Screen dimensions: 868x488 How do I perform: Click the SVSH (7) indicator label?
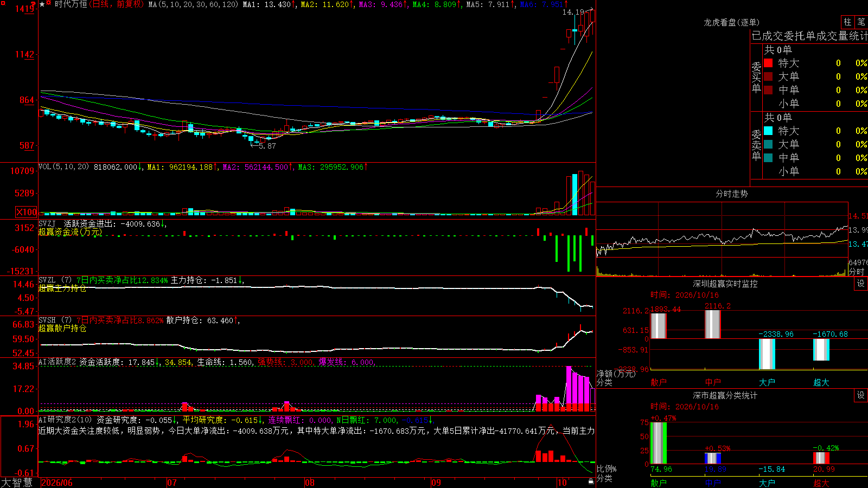pos(55,320)
